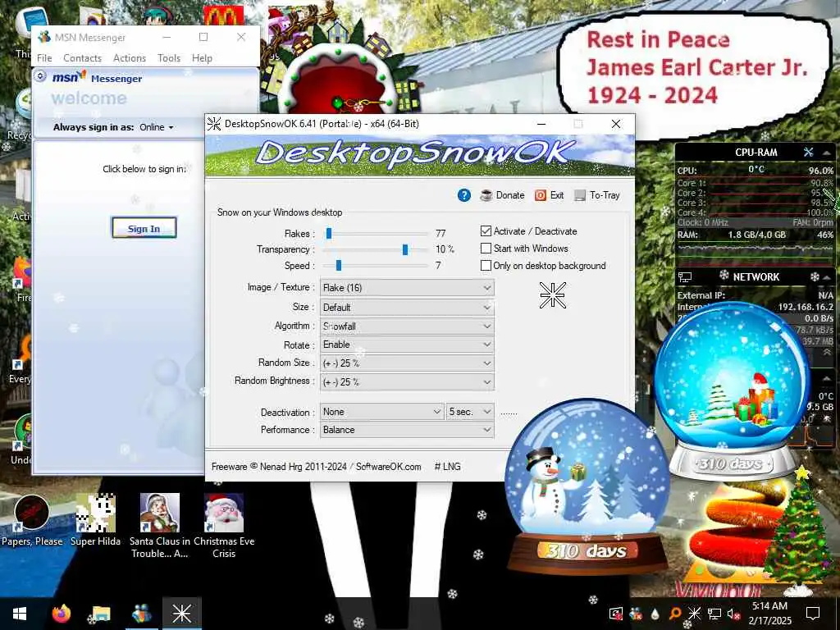Click the Christmas tree desktop gadget
The width and height of the screenshot is (840, 630).
(798, 531)
